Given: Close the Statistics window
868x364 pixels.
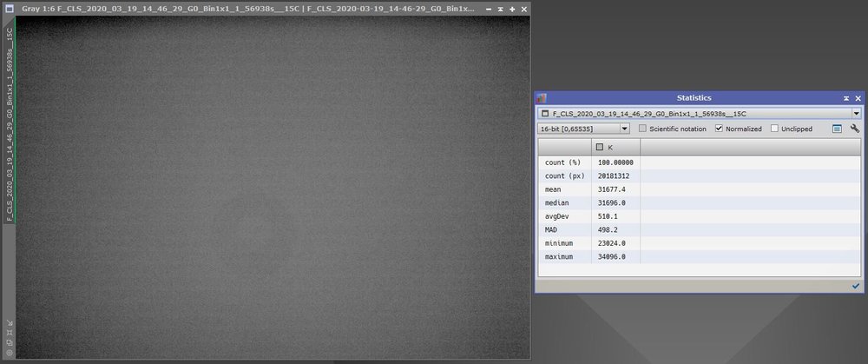Looking at the screenshot, I should 858,99.
